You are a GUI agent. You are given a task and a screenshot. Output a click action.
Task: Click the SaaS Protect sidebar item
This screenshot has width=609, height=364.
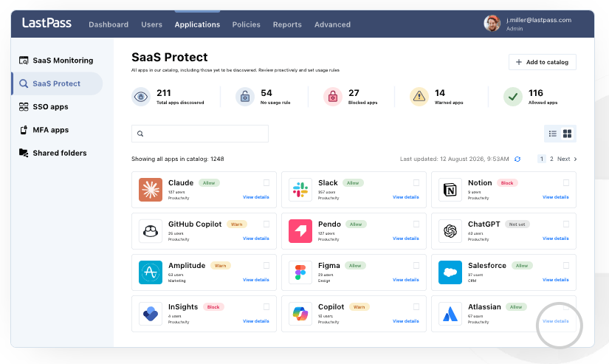pyautogui.click(x=57, y=83)
